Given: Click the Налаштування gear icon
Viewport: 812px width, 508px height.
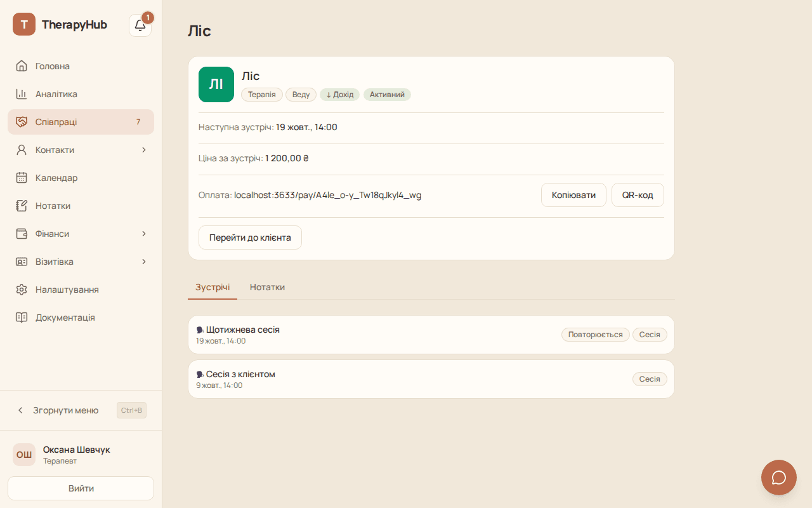Looking at the screenshot, I should (x=22, y=290).
